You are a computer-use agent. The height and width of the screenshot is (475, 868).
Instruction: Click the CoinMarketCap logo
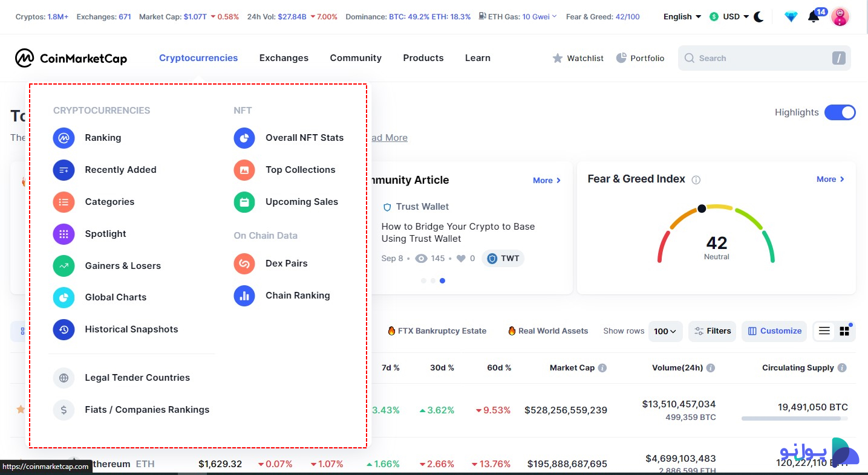71,58
